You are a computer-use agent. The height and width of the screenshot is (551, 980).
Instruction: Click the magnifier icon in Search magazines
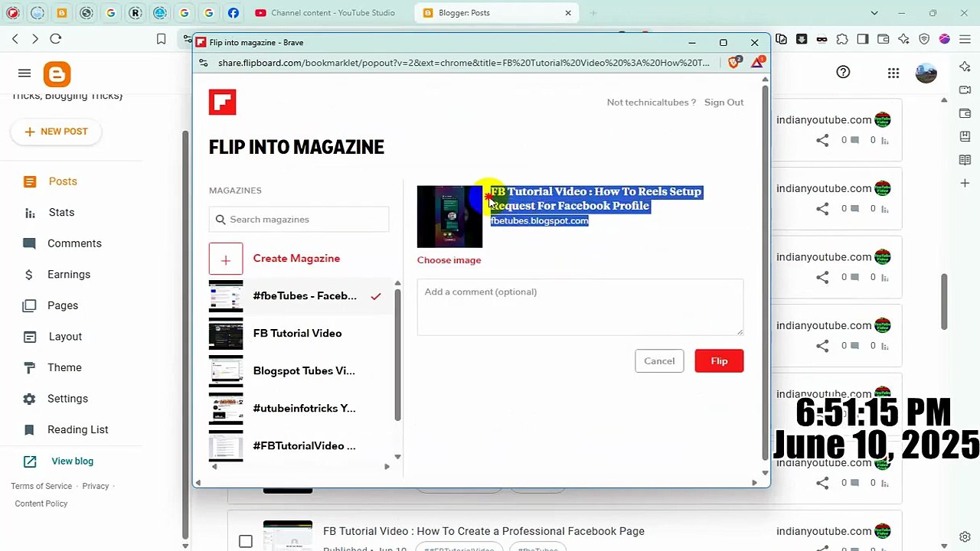pos(220,220)
